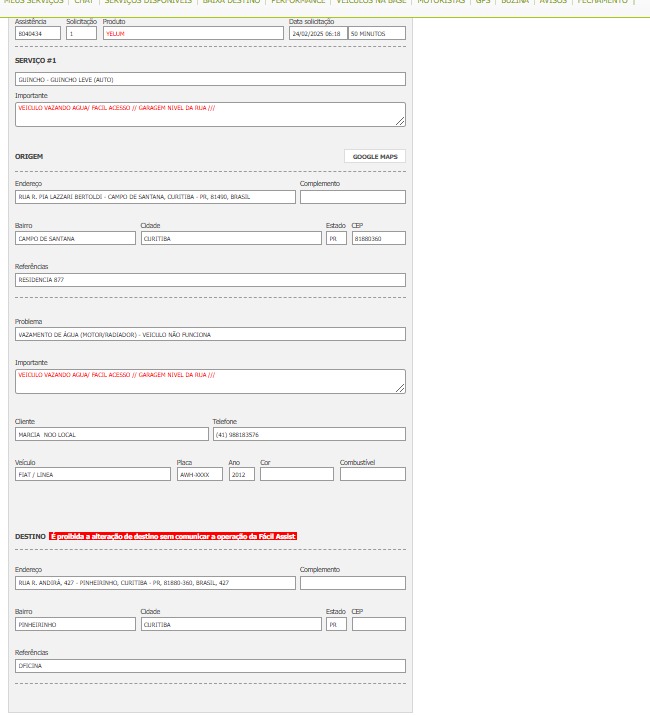650x716 pixels.
Task: Click the red destination-change warning text
Action: [x=173, y=536]
